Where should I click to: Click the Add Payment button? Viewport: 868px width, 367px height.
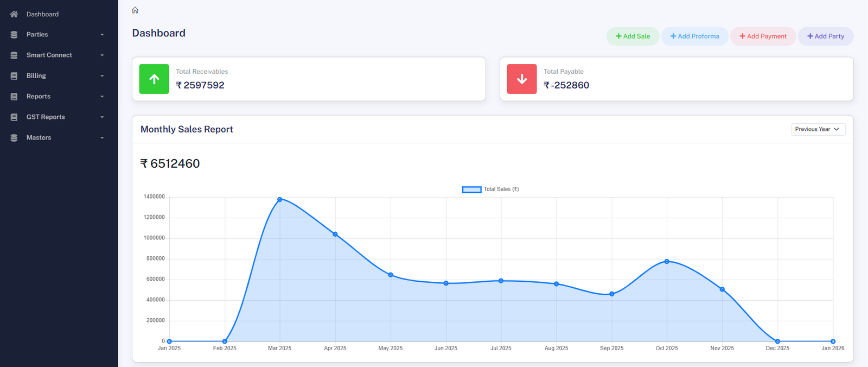[x=763, y=36]
